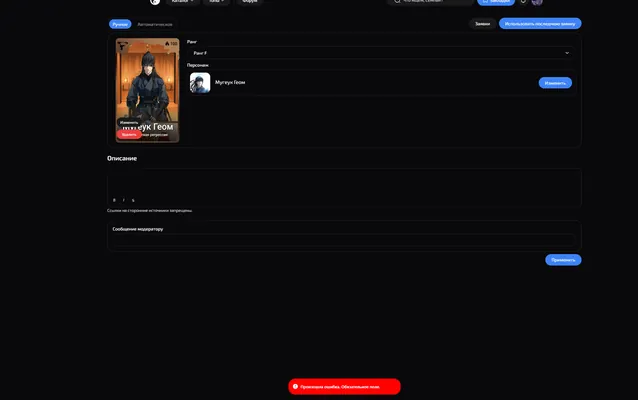Switch to the Ручная mode toggle

click(x=120, y=24)
